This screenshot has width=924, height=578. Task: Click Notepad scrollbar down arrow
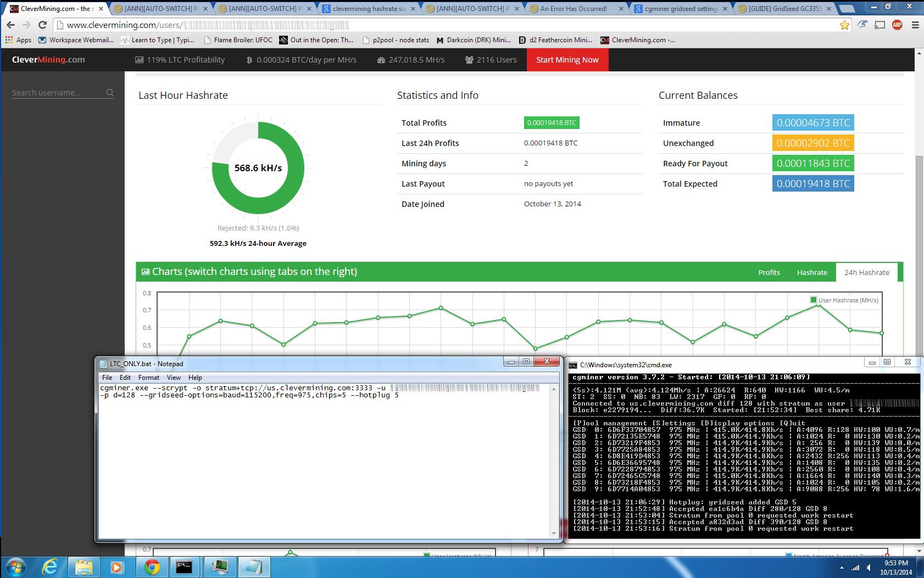tap(553, 534)
